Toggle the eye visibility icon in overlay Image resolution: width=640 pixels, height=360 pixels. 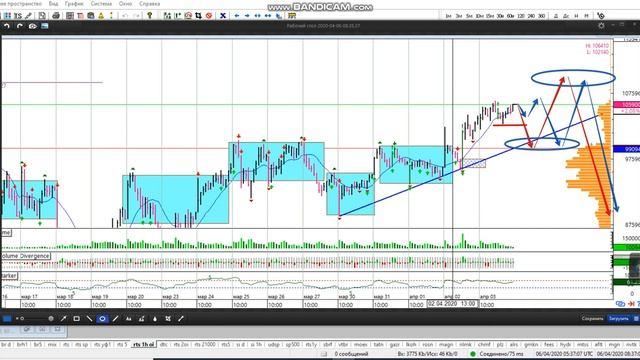(32, 26)
